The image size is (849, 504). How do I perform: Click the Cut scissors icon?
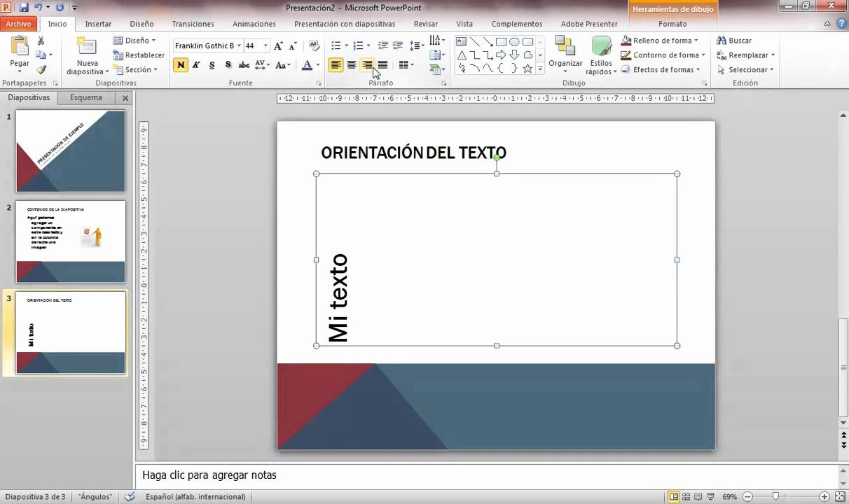pyautogui.click(x=41, y=41)
